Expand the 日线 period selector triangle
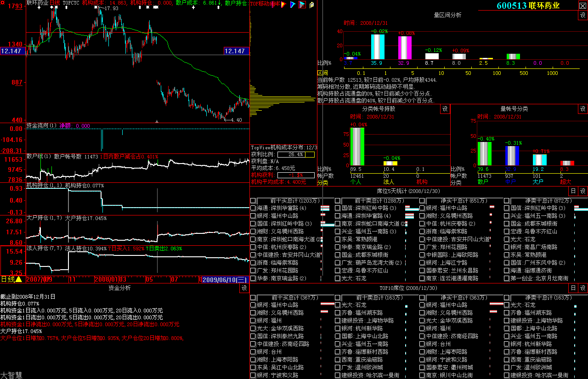588x379 pixels. pyautogui.click(x=19, y=279)
